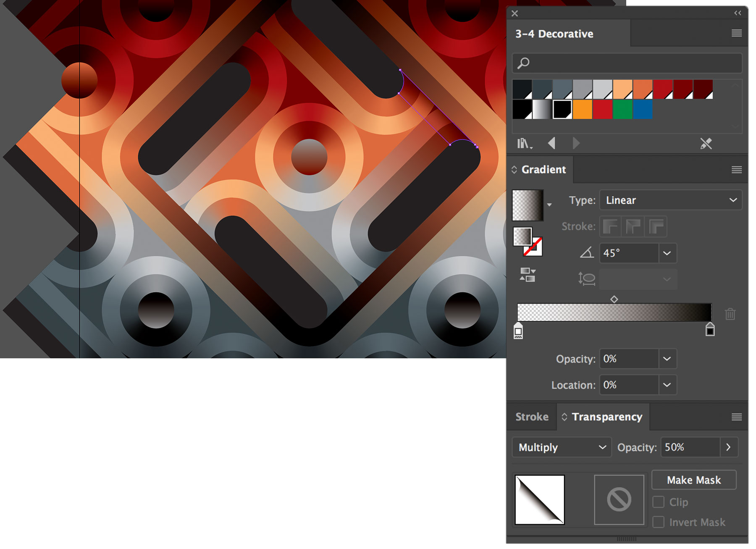Image resolution: width=756 pixels, height=549 pixels.
Task: Click the Reverse Gradient icon
Action: tap(527, 273)
